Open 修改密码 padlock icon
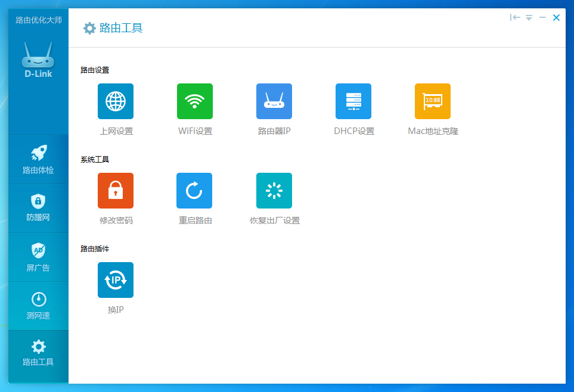 tap(116, 191)
